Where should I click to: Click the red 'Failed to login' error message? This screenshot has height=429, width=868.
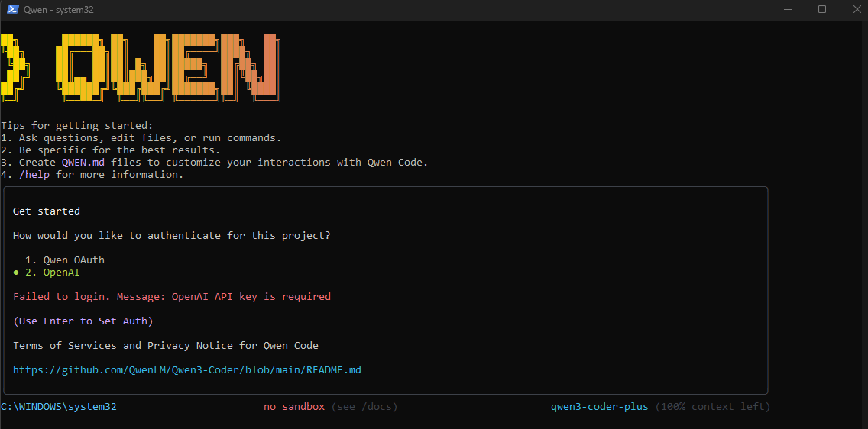[x=172, y=297]
